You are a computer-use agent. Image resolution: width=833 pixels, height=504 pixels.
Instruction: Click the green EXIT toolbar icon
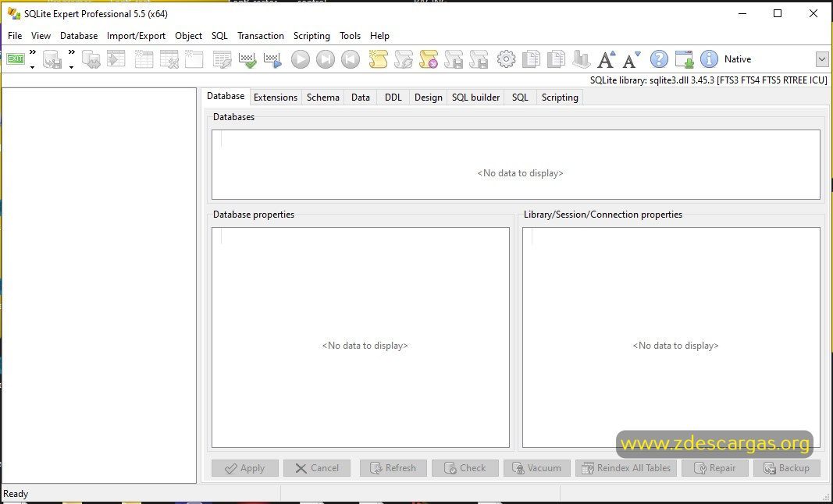coord(16,59)
